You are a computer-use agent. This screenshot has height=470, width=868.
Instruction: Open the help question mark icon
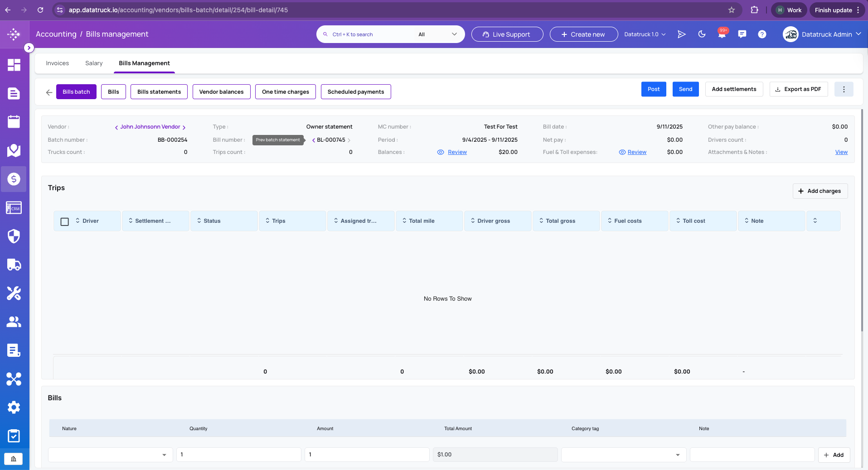pos(762,34)
